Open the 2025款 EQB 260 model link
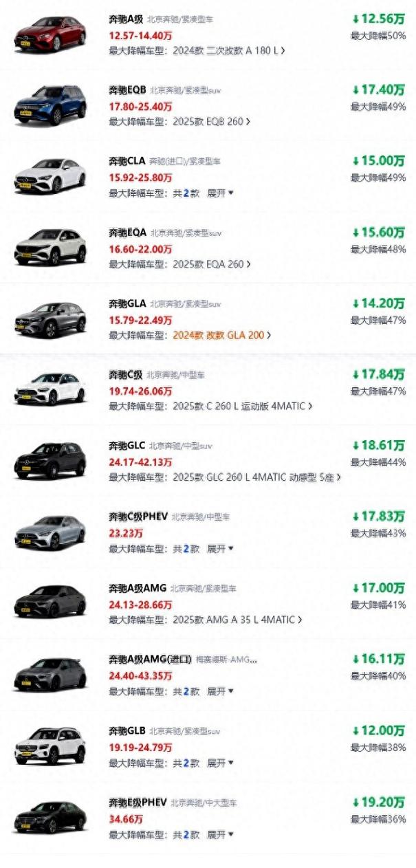This screenshot has height=868, width=416. click(x=206, y=122)
